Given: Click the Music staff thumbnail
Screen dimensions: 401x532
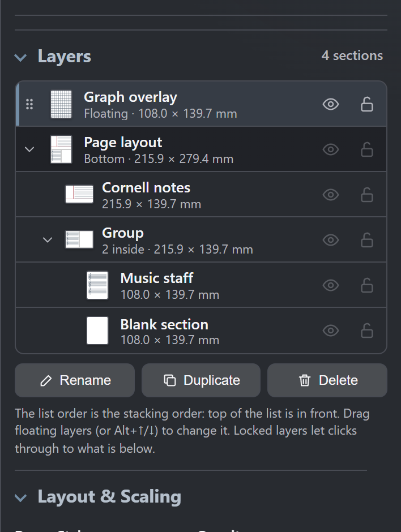Looking at the screenshot, I should (x=97, y=285).
